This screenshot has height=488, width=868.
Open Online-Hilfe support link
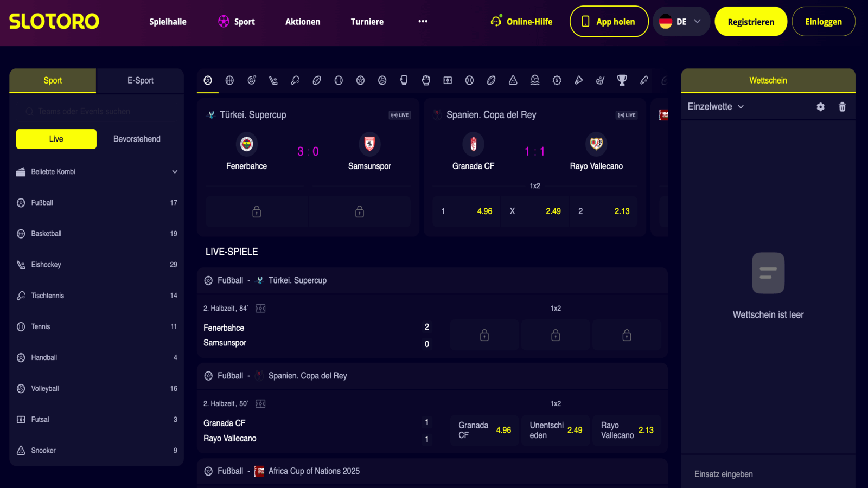pos(521,22)
